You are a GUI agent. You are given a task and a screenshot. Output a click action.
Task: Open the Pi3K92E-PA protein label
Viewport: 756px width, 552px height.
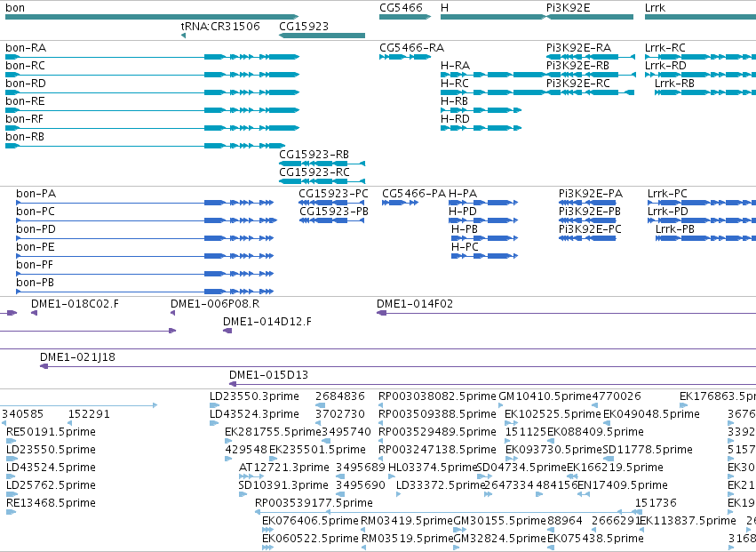click(x=591, y=194)
